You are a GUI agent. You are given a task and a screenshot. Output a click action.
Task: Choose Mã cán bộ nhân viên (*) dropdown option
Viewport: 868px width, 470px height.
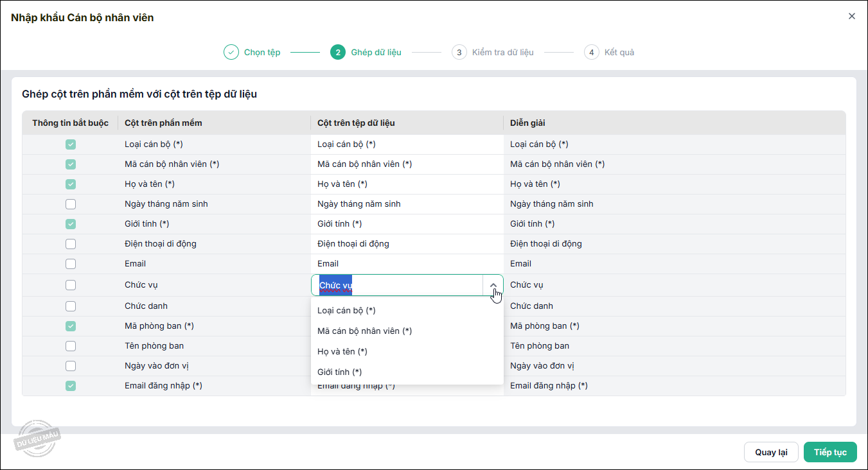(x=364, y=331)
